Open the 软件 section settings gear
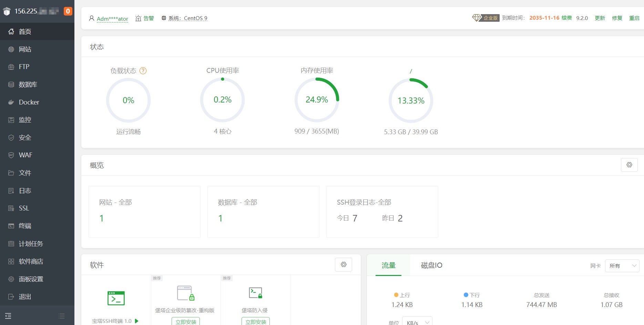The width and height of the screenshot is (644, 325). [x=343, y=264]
